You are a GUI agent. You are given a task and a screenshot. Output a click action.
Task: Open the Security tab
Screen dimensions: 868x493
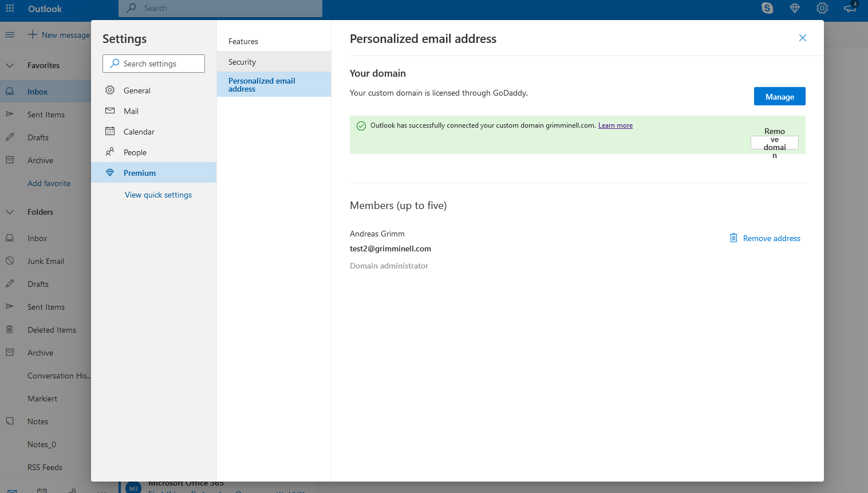click(274, 62)
